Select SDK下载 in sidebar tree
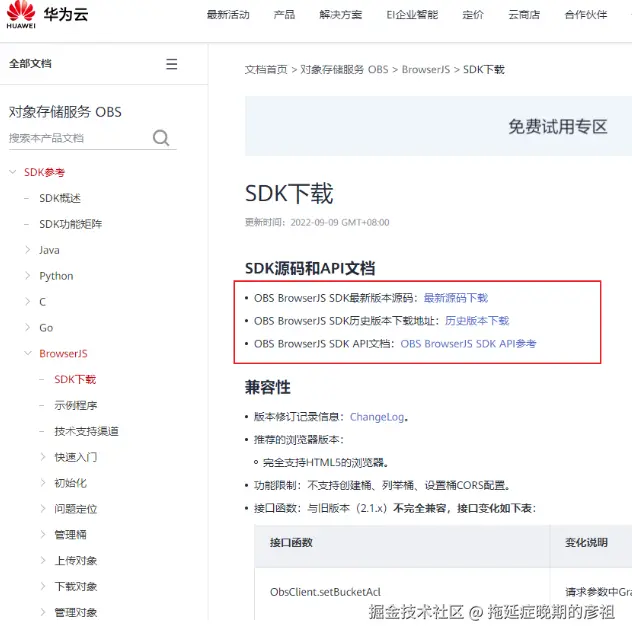Image resolution: width=632 pixels, height=638 pixels. (75, 379)
